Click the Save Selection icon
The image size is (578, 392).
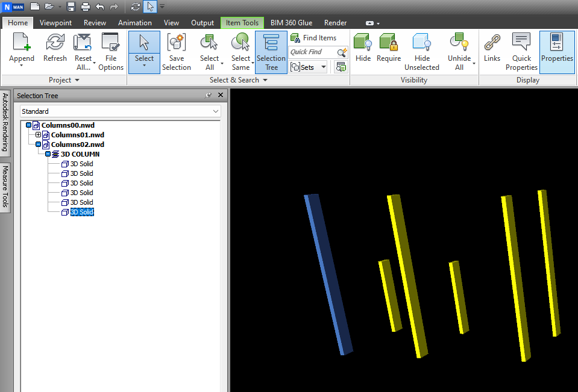coord(176,42)
